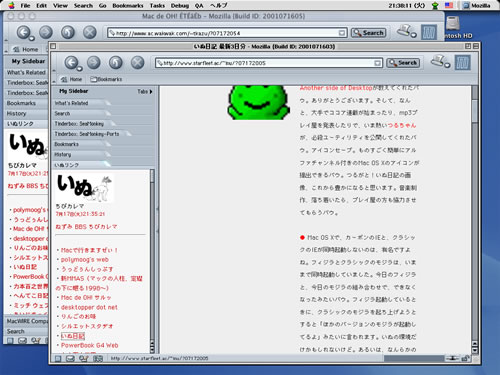
Task: Open Mail icon in the front window status bar
Action: point(70,359)
